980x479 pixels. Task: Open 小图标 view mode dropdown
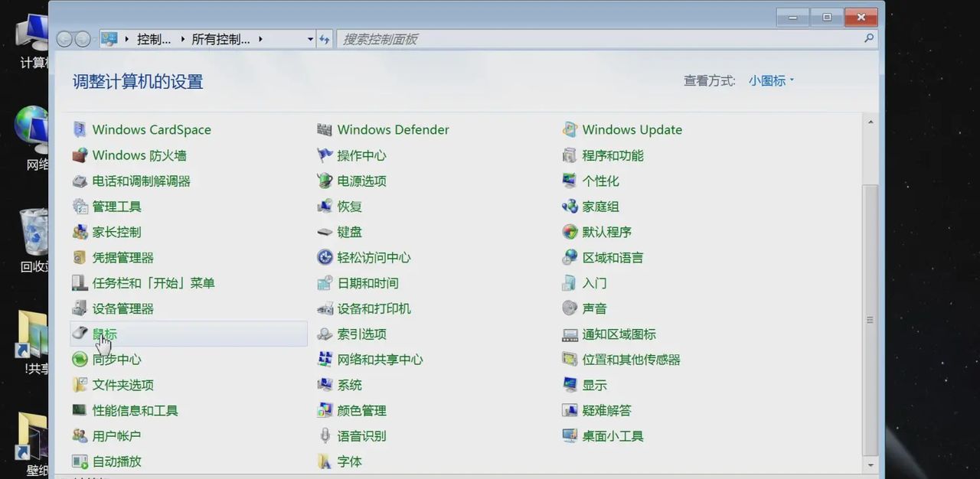[x=771, y=80]
